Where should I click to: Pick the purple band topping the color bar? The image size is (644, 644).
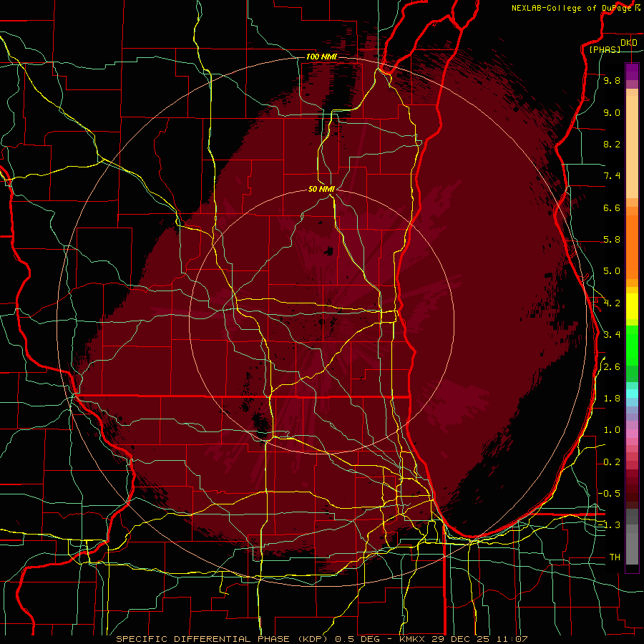coord(632,72)
